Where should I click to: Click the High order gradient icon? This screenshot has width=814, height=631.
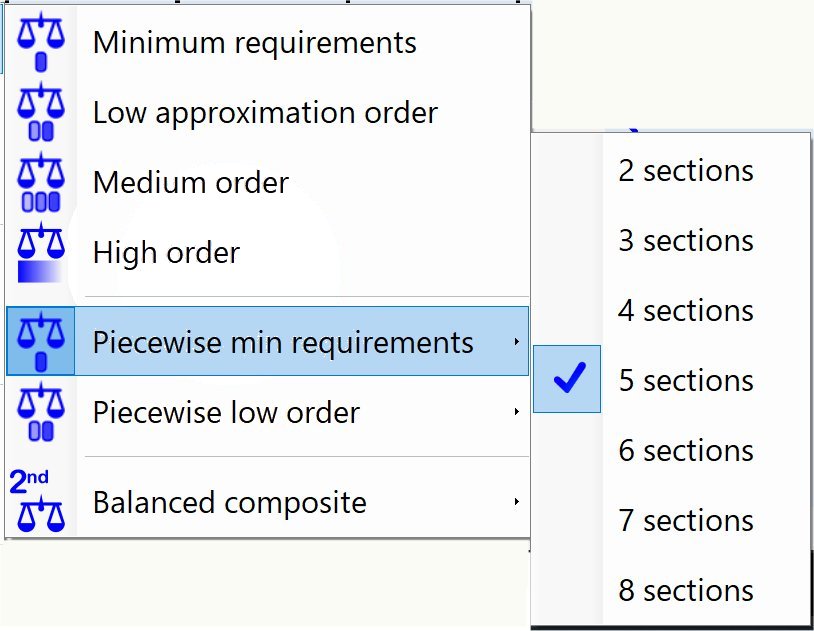pyautogui.click(x=41, y=253)
